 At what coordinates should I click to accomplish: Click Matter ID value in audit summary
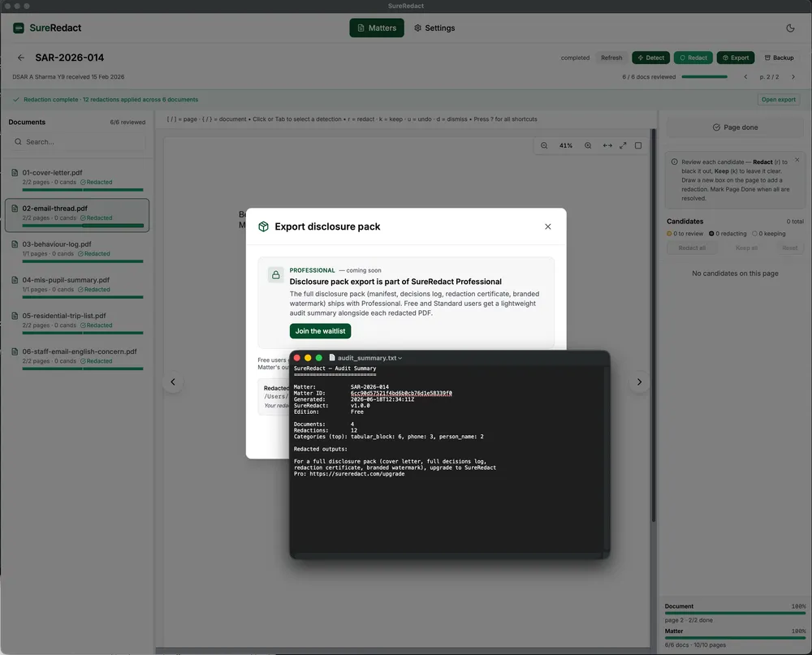coord(401,393)
